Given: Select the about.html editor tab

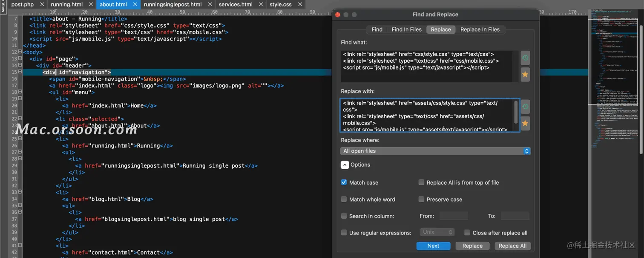Looking at the screenshot, I should [x=113, y=5].
